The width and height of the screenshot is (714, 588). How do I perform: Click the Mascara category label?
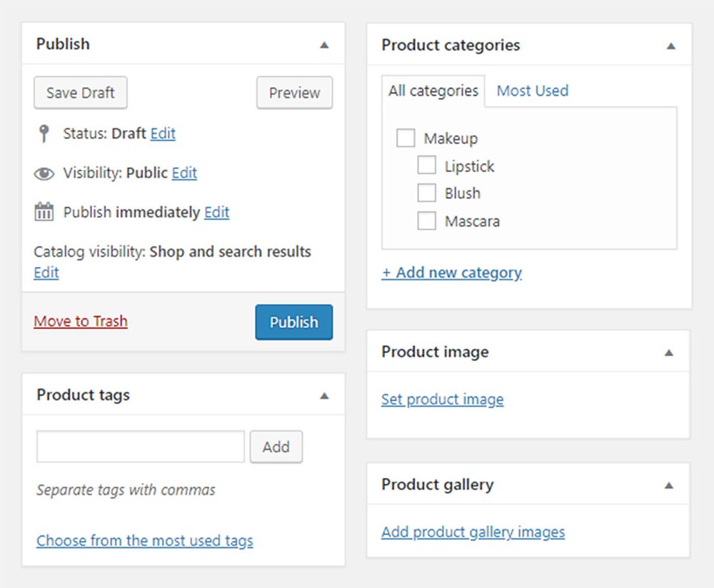[472, 221]
